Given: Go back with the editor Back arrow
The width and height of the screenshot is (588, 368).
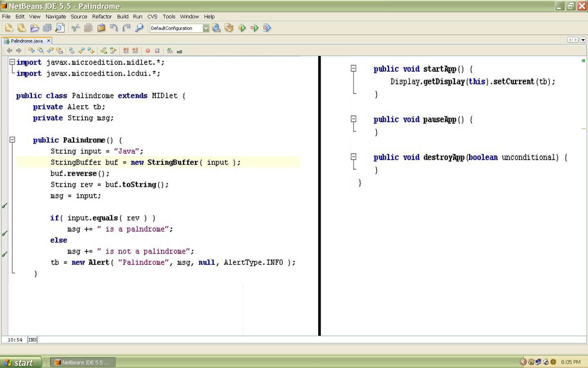Looking at the screenshot, I should coord(9,51).
